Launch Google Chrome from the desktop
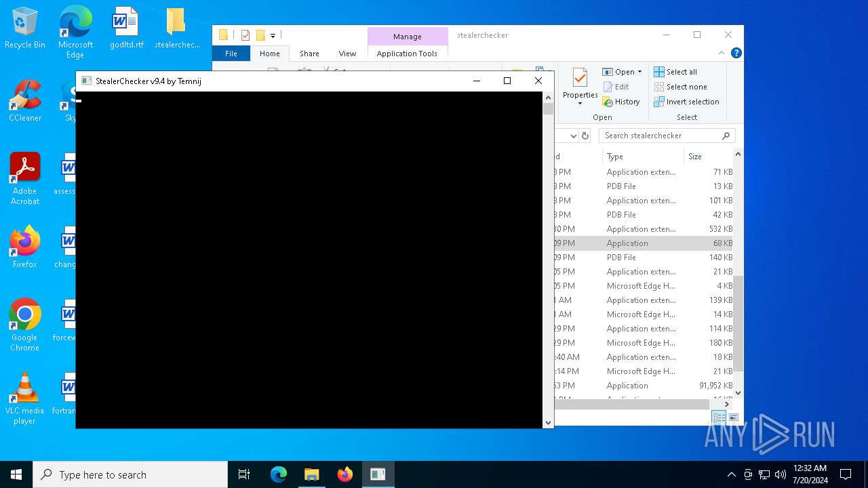 coord(25,325)
